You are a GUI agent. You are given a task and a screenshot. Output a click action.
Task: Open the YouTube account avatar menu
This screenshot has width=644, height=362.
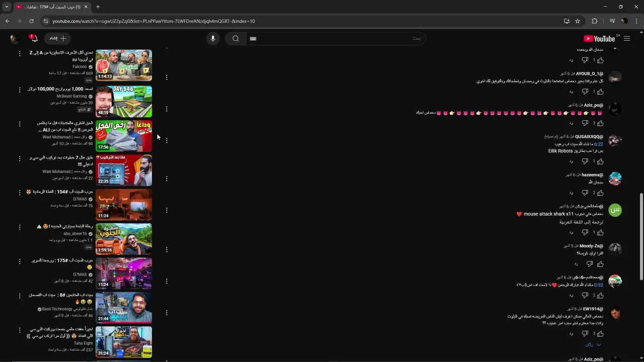(15, 39)
